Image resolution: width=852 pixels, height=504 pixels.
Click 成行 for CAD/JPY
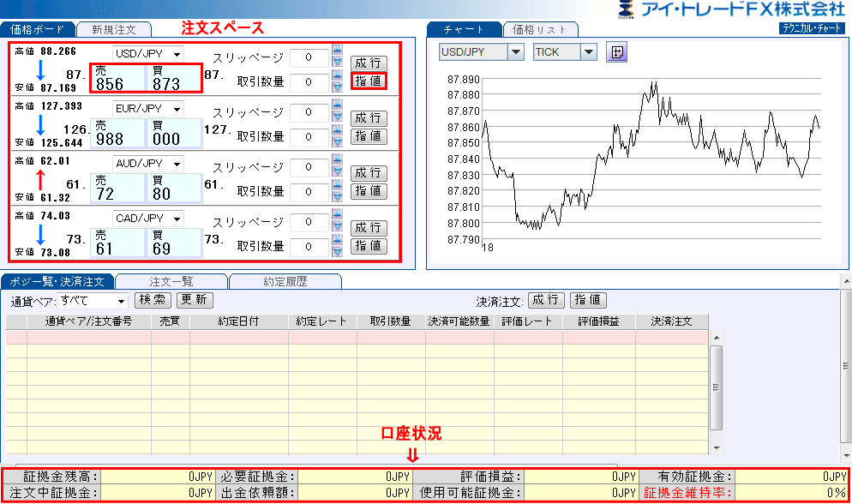coord(369,227)
